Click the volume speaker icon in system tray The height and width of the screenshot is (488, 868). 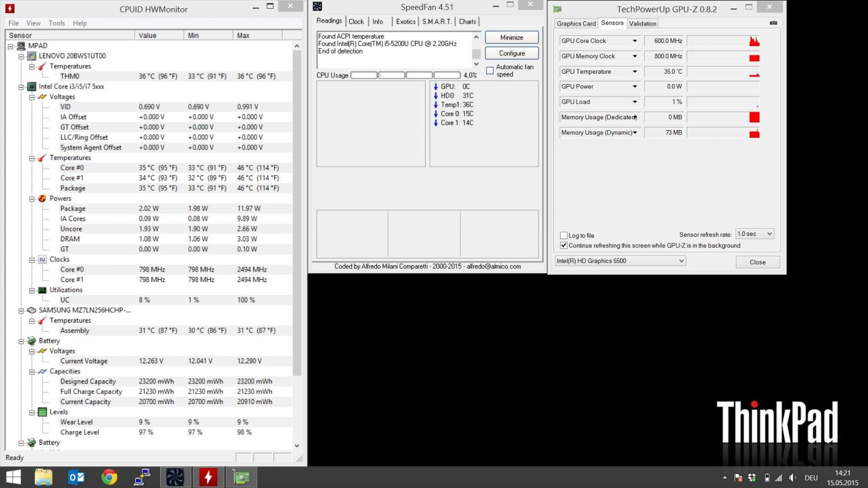793,478
